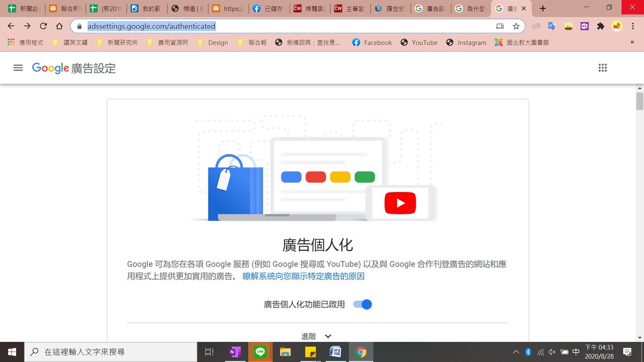Open the Windows notification center
This screenshot has width=644, height=362.
[627, 352]
